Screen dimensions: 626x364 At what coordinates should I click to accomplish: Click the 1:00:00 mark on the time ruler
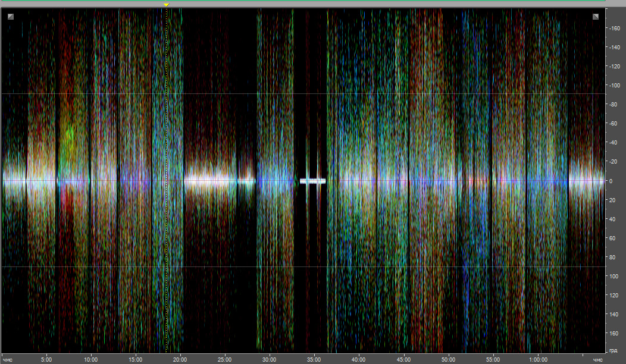(537, 359)
